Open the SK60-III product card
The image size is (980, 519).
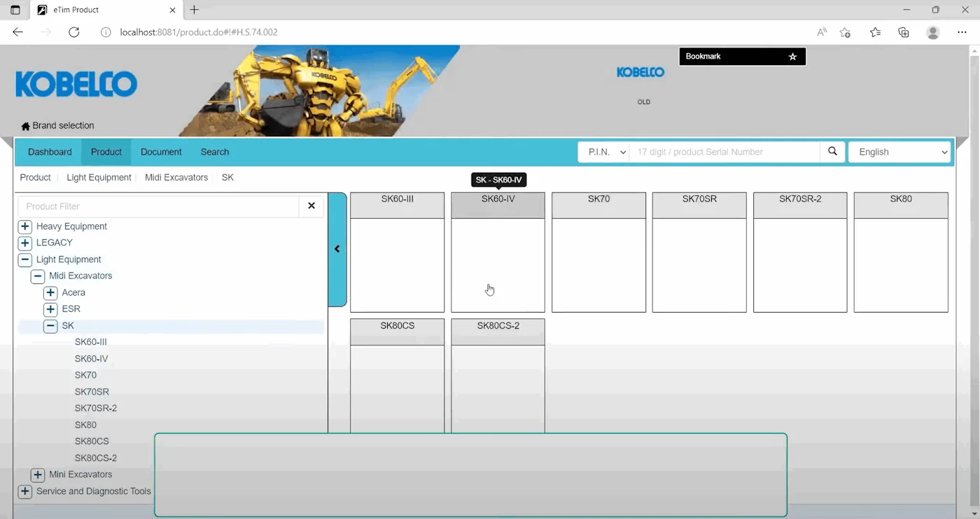point(397,253)
